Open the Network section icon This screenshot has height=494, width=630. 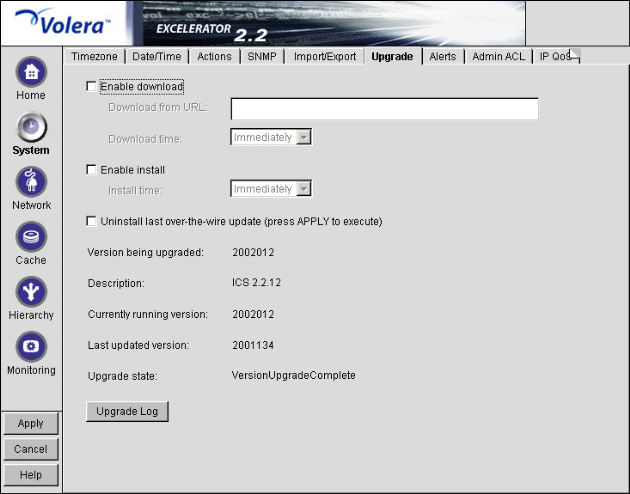31,182
